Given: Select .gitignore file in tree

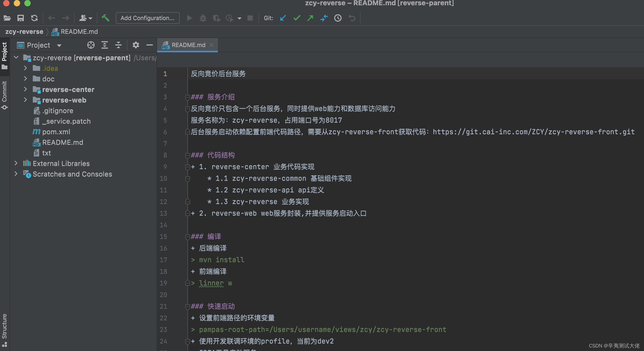Looking at the screenshot, I should tap(58, 111).
